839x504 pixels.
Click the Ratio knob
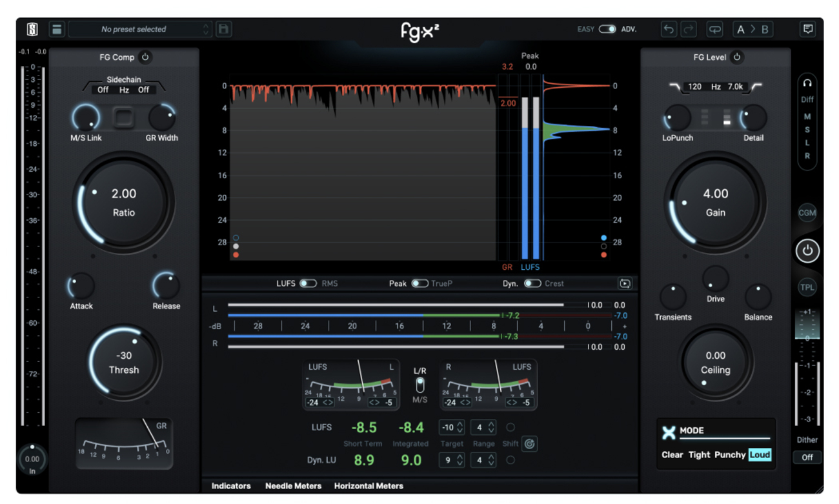(x=123, y=201)
